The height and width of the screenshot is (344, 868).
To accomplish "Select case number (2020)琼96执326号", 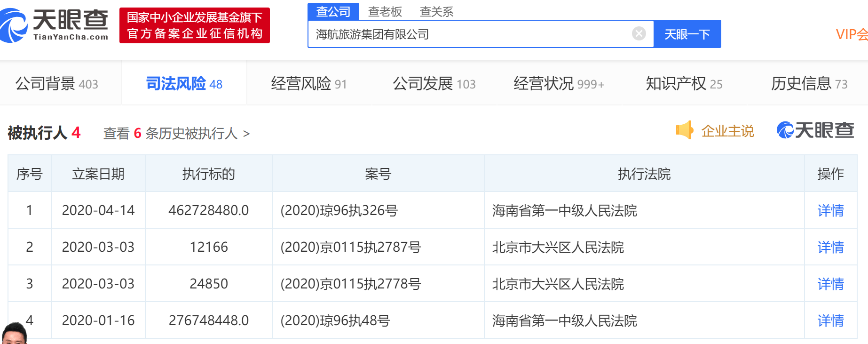I will point(339,210).
